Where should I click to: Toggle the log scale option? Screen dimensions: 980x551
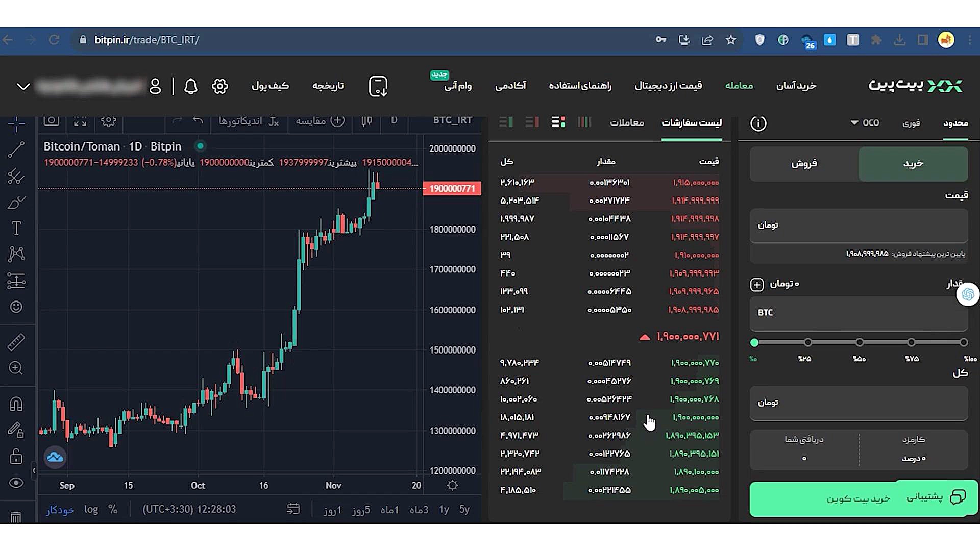(91, 509)
